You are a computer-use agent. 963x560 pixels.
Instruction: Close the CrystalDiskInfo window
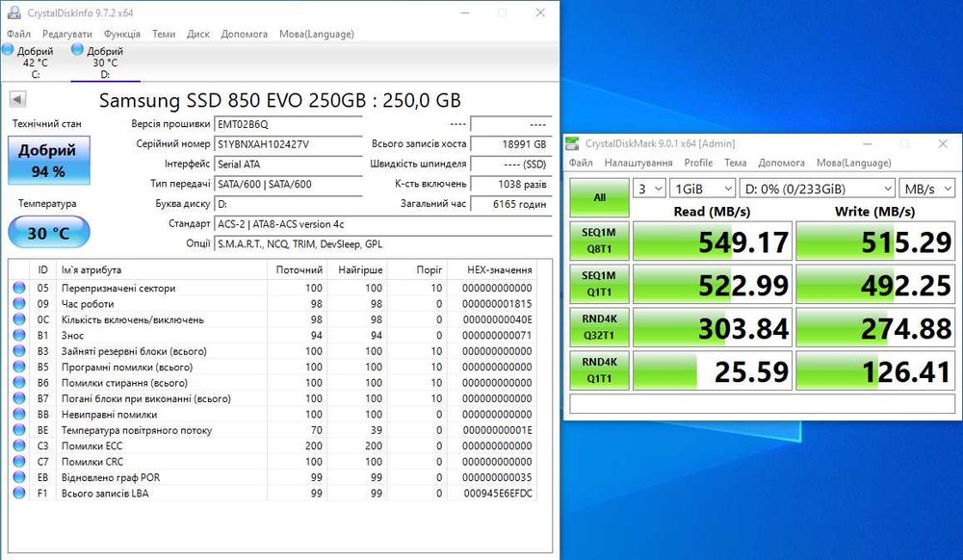click(x=540, y=13)
